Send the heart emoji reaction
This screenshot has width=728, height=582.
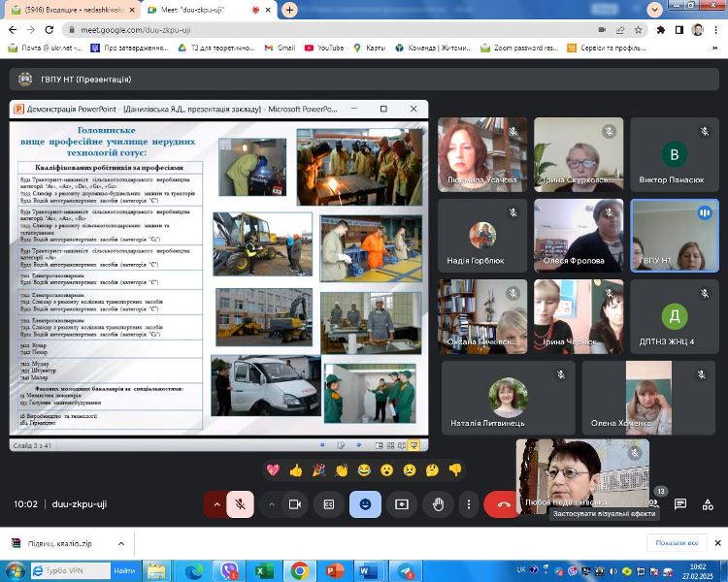273,470
